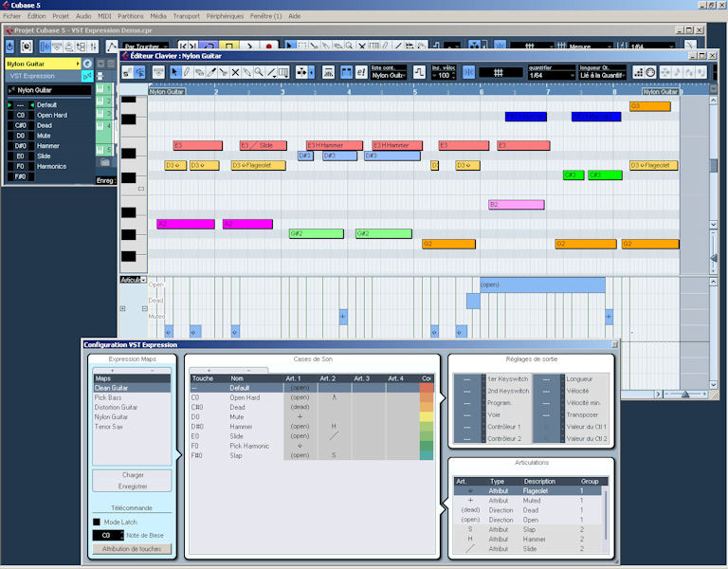Select the Range Selection tool in Project window
728x569 pixels.
302,46
